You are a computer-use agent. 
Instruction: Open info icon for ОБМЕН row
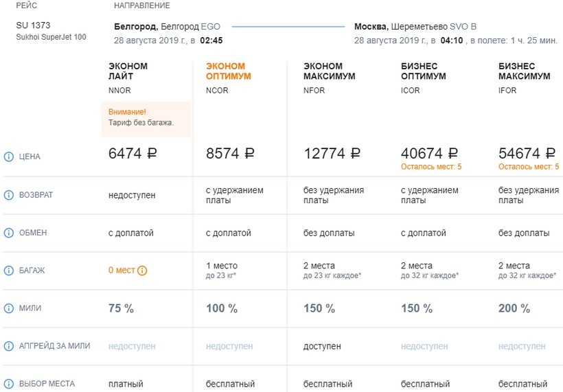click(9, 233)
